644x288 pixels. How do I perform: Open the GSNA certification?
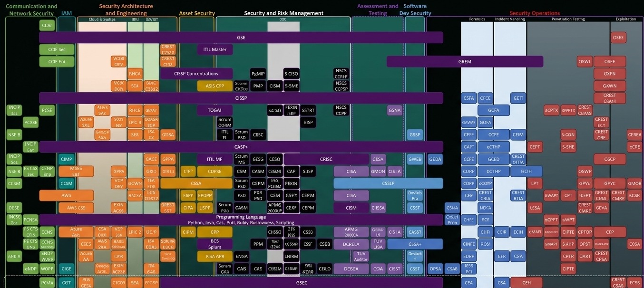394,110
